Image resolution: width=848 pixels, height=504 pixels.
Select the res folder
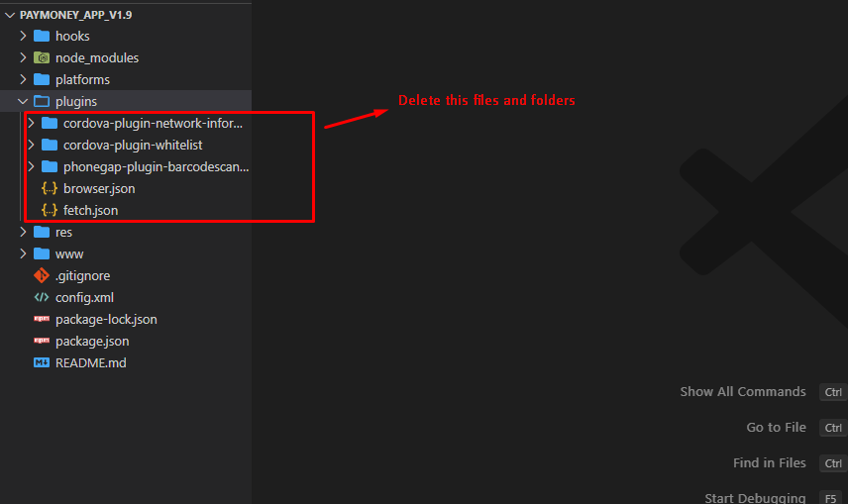click(x=63, y=232)
